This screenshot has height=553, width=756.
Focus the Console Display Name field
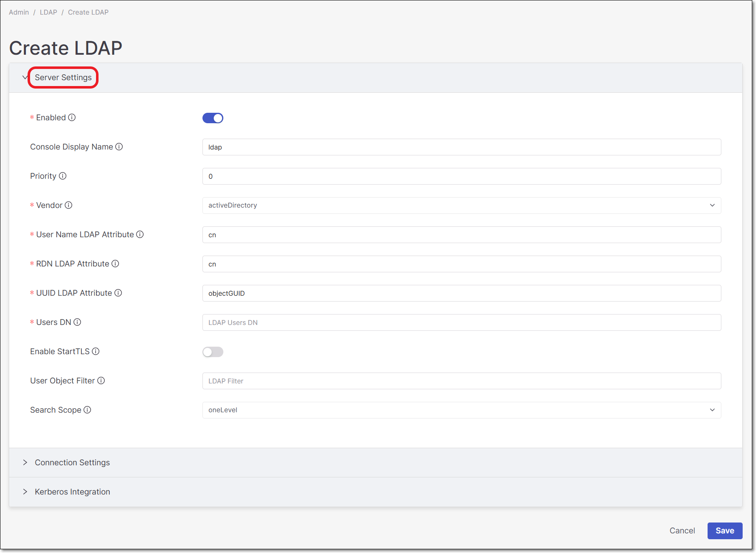coord(462,147)
